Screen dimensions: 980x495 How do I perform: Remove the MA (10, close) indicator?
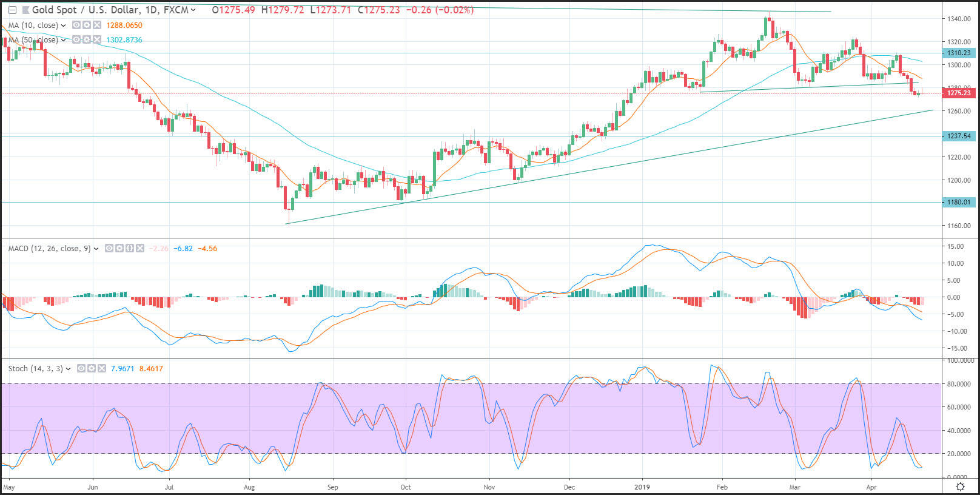[x=97, y=25]
